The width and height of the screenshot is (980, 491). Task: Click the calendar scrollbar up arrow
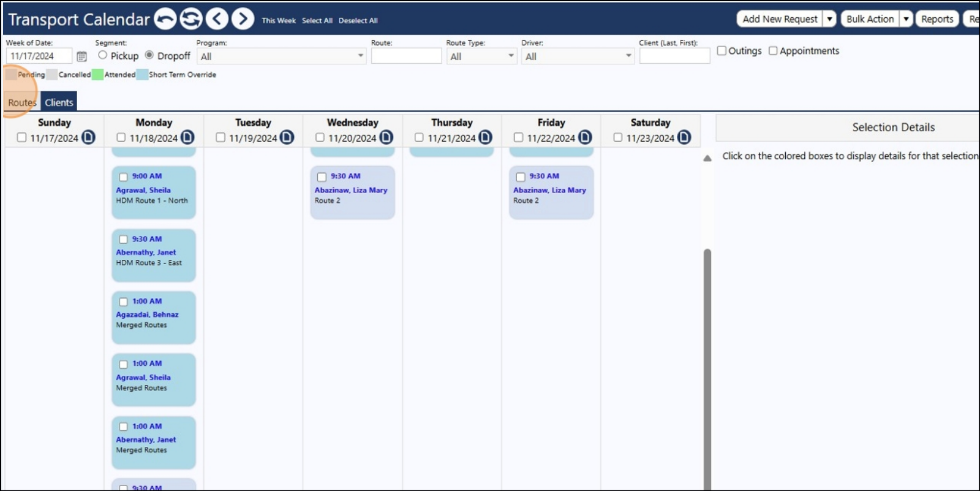pos(707,158)
